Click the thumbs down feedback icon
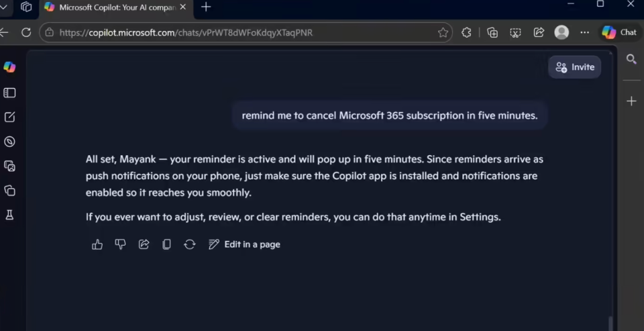 (121, 244)
